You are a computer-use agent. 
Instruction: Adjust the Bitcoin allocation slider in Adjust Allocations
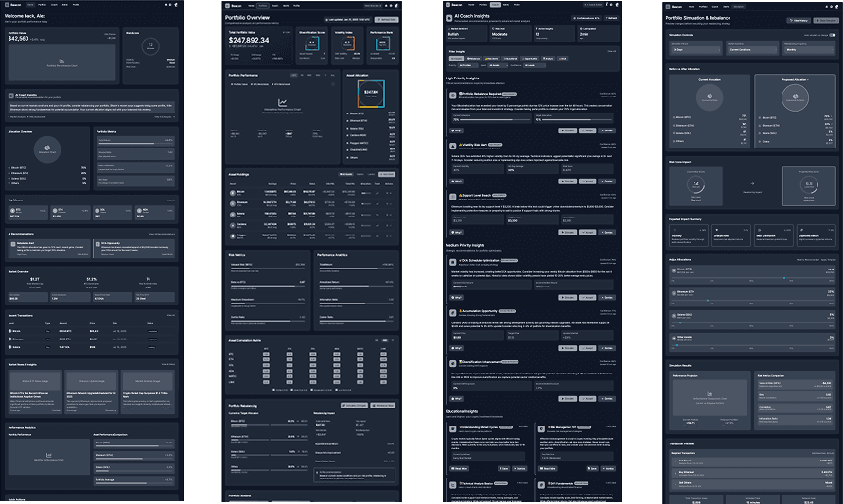click(752, 278)
